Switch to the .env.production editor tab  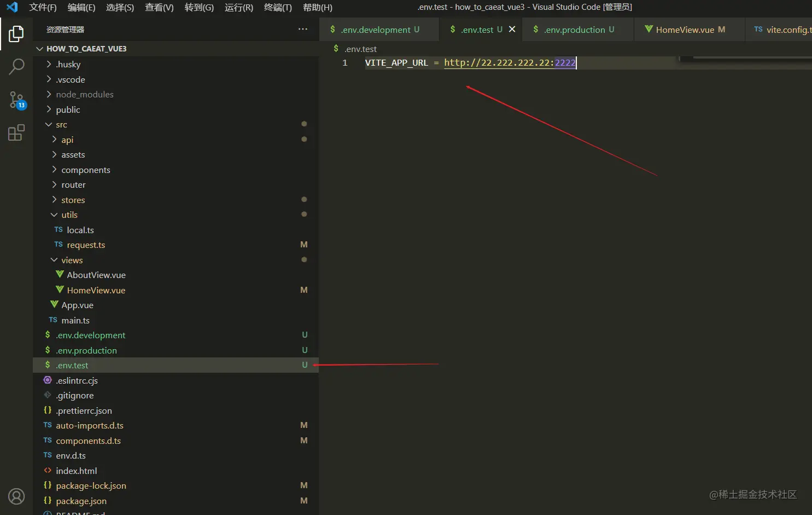578,30
